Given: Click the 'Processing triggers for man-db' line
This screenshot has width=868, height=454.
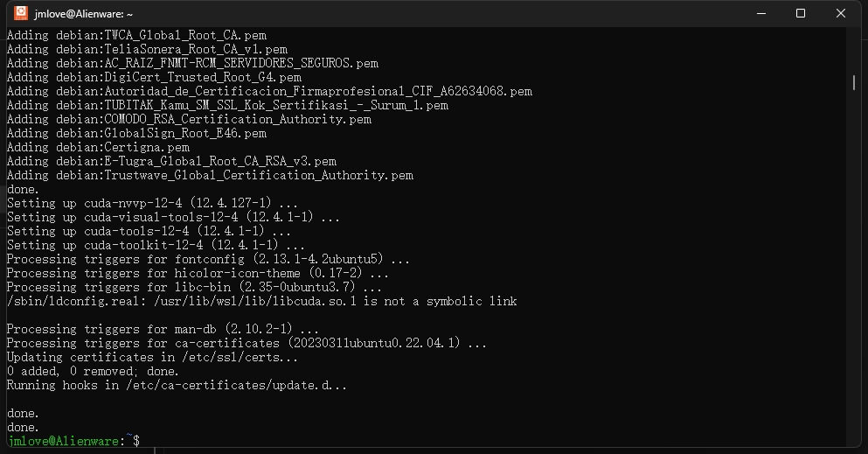Looking at the screenshot, I should (x=163, y=330).
